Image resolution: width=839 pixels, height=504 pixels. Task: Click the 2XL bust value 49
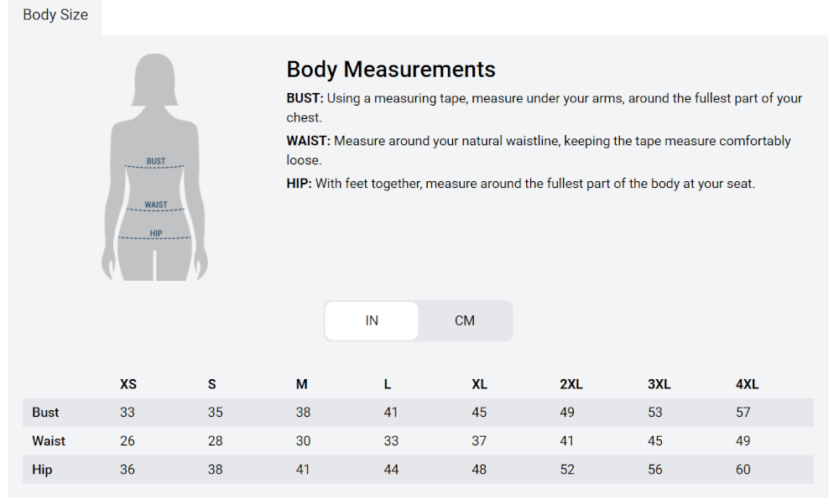pos(567,413)
